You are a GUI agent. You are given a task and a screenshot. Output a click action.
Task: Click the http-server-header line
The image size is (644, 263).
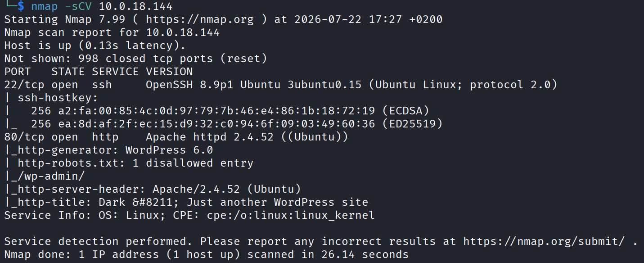point(153,189)
